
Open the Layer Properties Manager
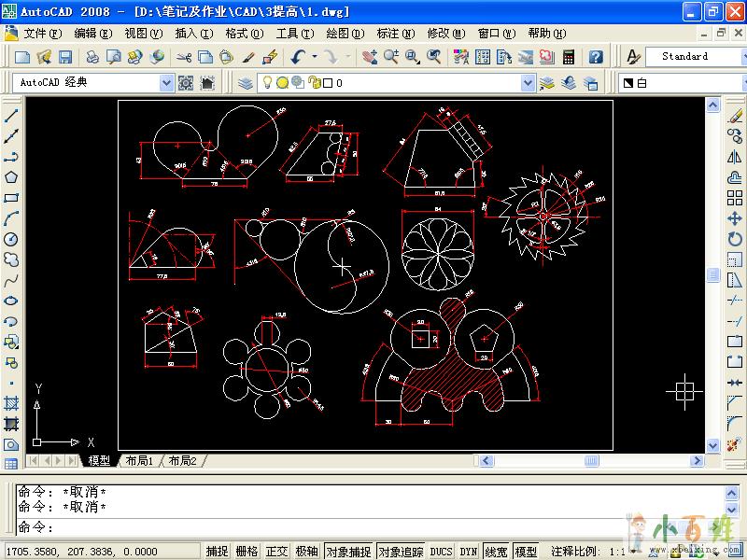coord(246,83)
